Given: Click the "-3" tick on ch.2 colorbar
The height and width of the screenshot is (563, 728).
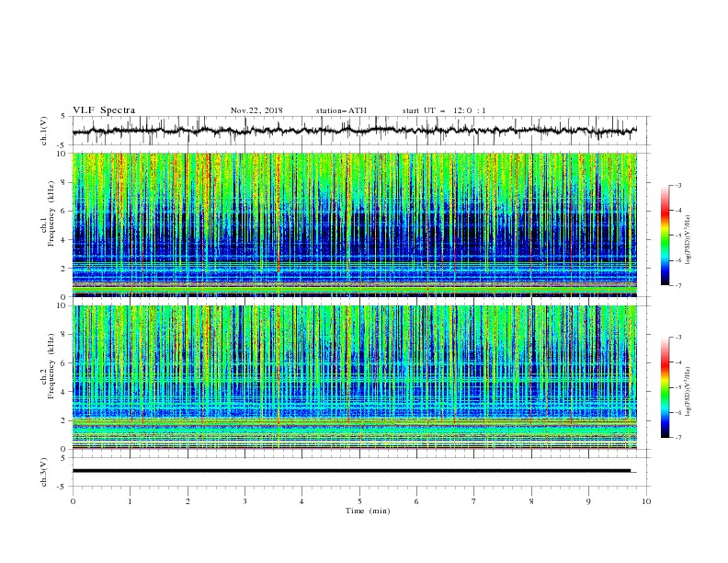Looking at the screenshot, I should tap(678, 338).
